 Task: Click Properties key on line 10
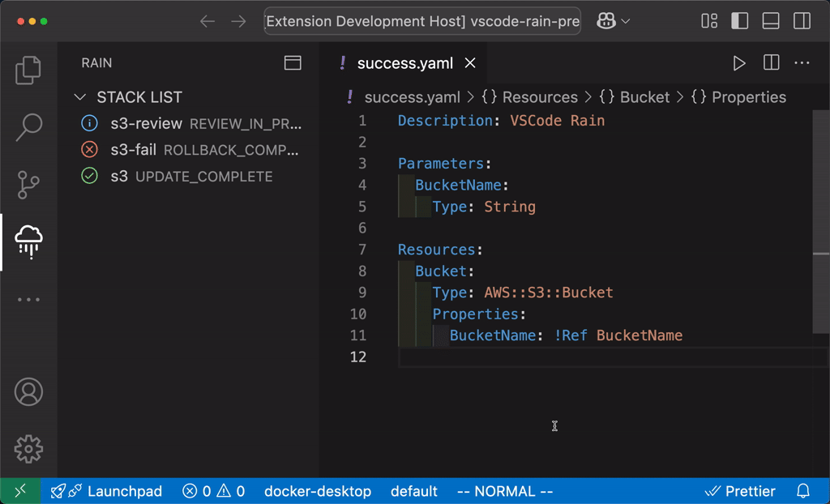coord(475,314)
